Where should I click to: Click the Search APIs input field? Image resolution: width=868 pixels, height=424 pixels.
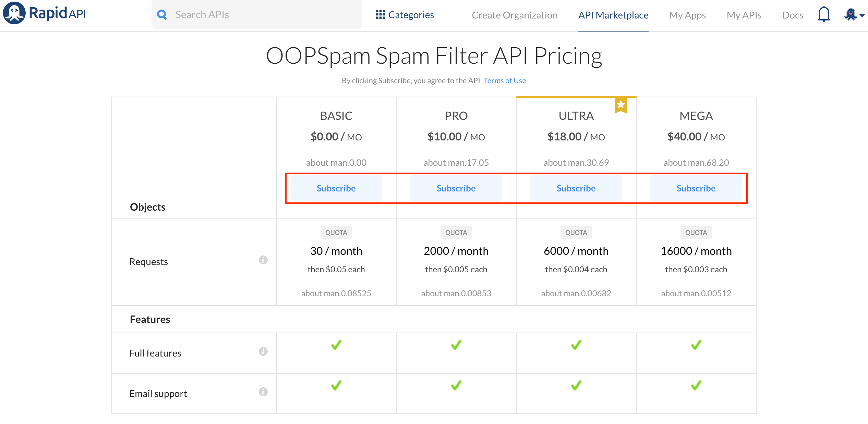[x=257, y=14]
